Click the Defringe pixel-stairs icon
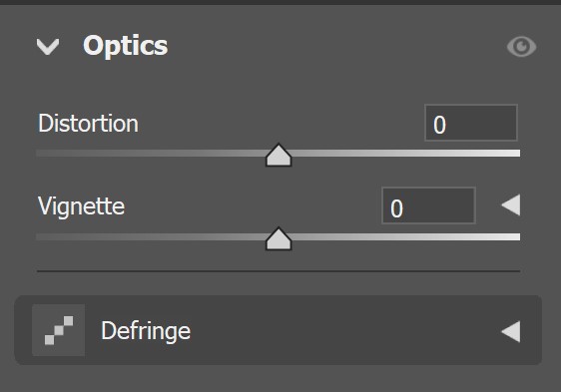 (59, 330)
